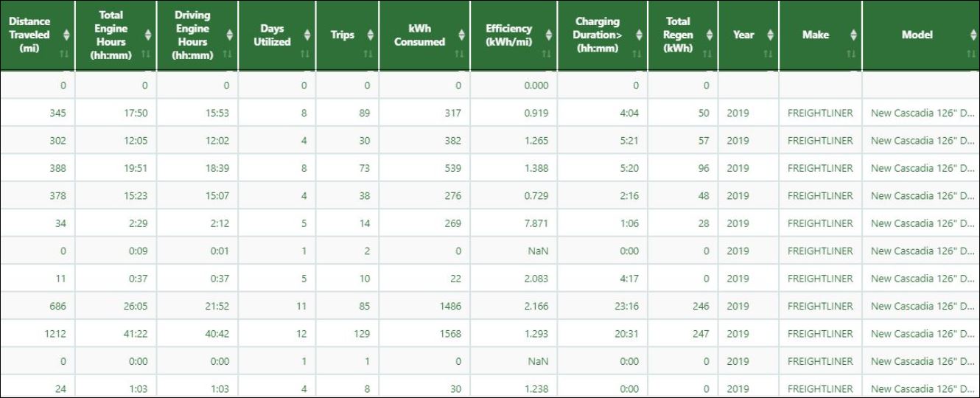980x398 pixels.
Task: Click total engine hours cell 17:50
Action: click(136, 113)
